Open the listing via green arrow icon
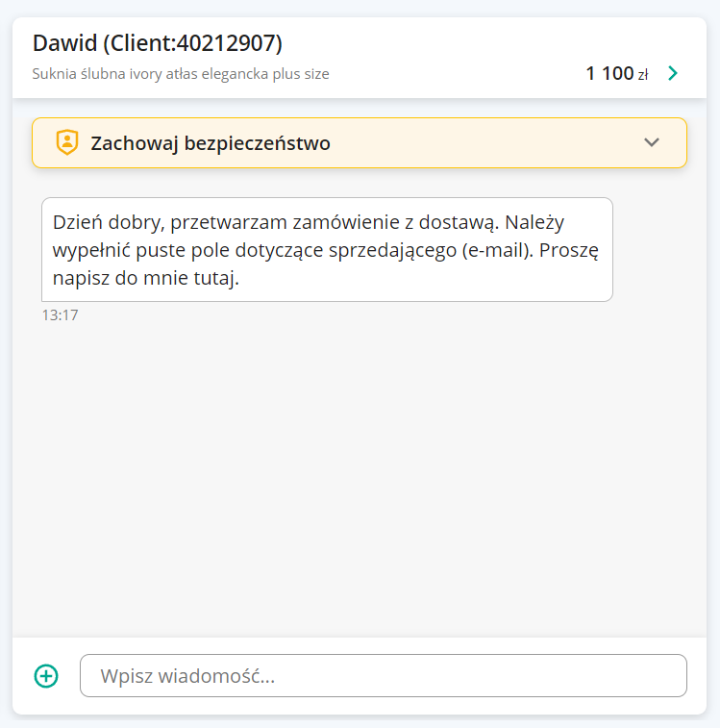Image resolution: width=720 pixels, height=728 pixels. (x=673, y=73)
